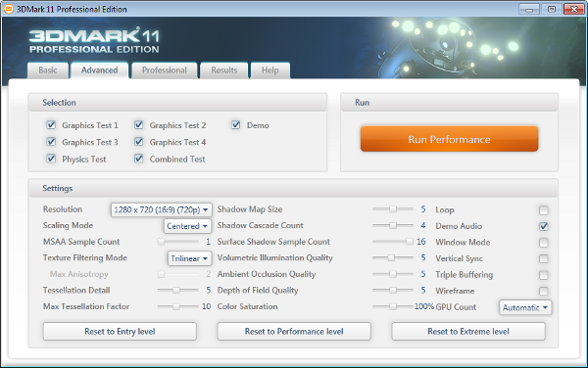Open the Professional tab
588x368 pixels.
165,70
